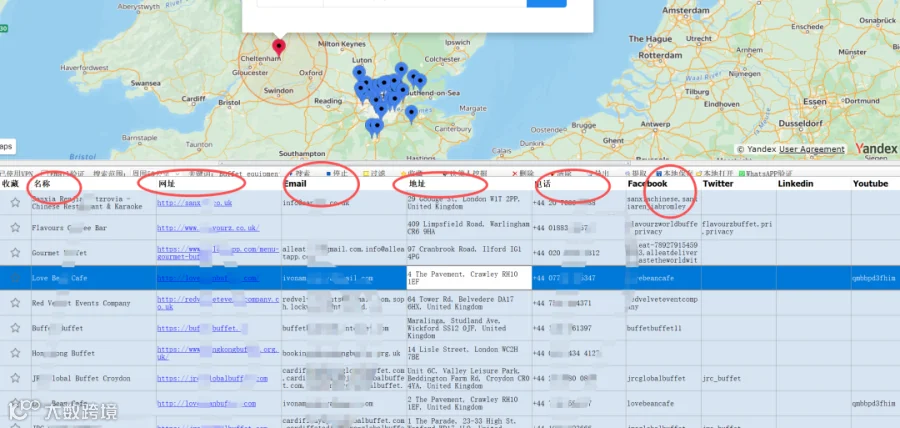900x428 pixels.
Task: Select Twitter cell jrc_buffet
Action: click(x=723, y=378)
